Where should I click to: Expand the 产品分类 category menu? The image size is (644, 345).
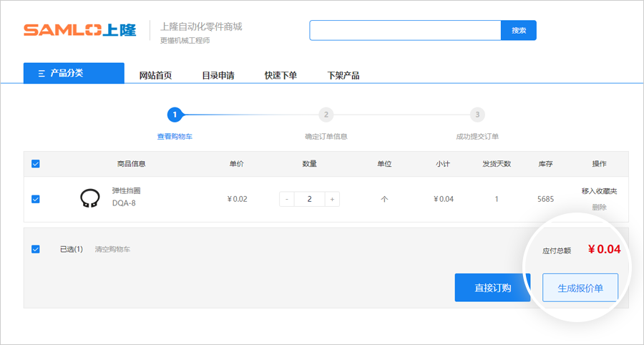click(x=74, y=73)
